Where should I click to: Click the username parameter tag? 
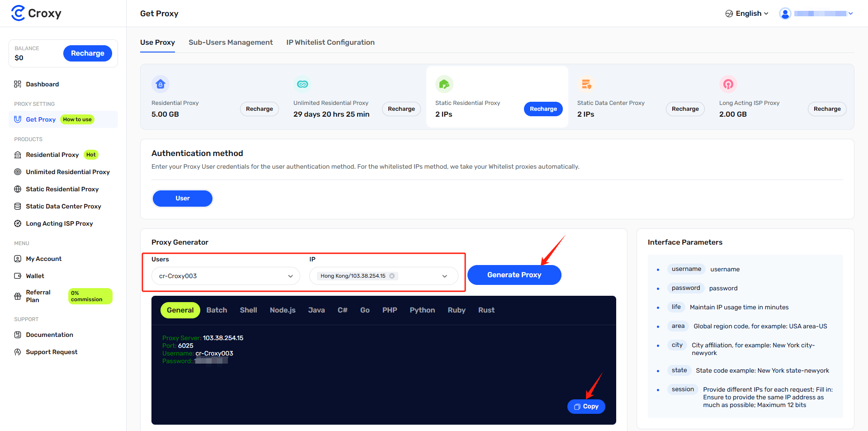(686, 269)
